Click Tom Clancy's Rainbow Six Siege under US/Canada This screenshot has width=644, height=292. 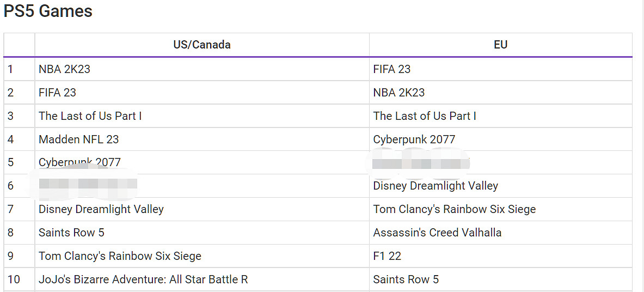click(120, 256)
